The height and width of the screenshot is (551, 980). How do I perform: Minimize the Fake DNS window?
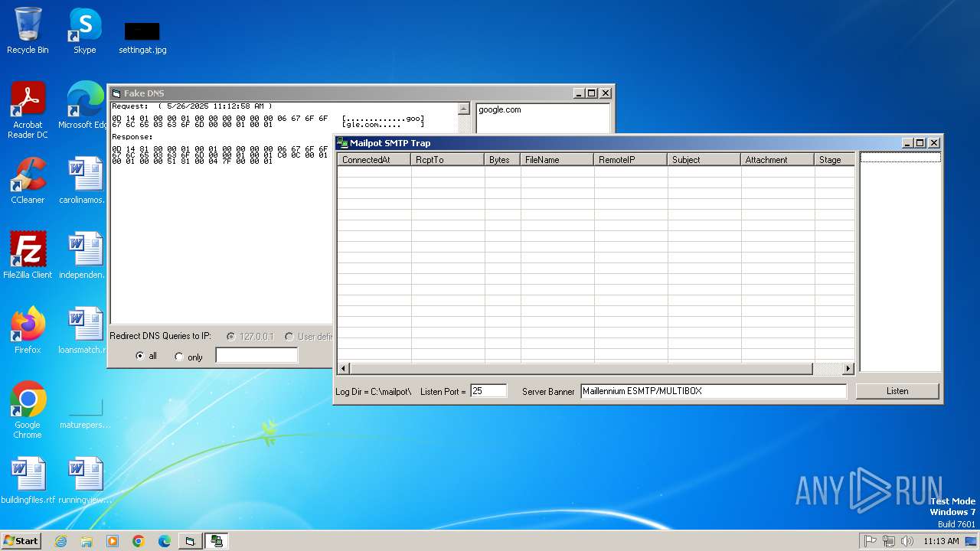tap(580, 93)
